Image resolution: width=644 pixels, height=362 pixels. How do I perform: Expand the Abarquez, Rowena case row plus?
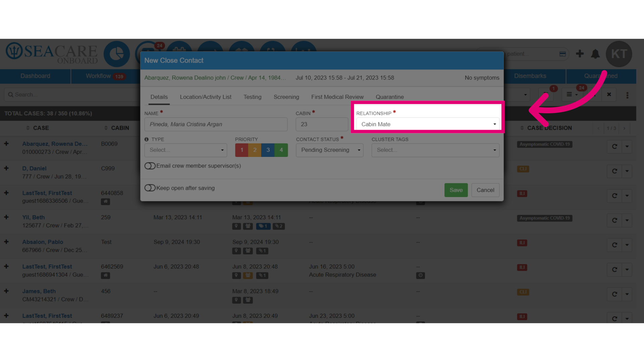[x=6, y=143]
